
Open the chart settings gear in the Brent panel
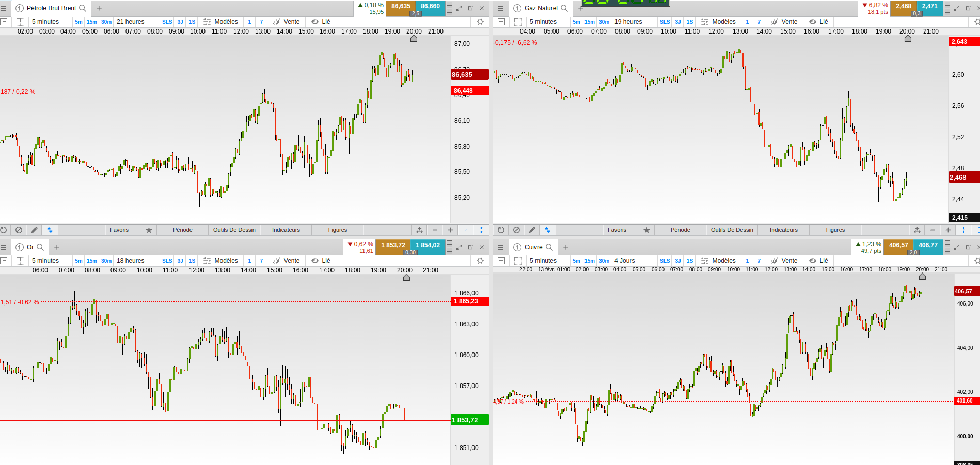coord(480,22)
